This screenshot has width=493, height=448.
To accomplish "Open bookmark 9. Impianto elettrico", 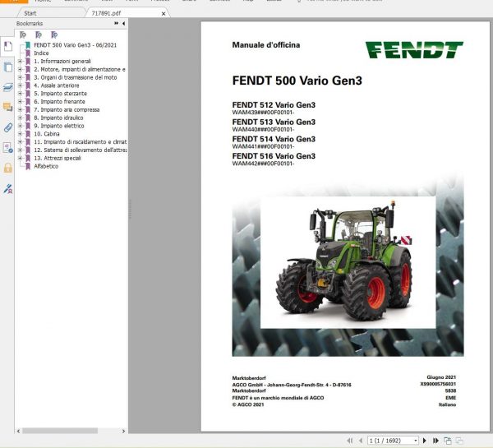I will click(x=59, y=126).
